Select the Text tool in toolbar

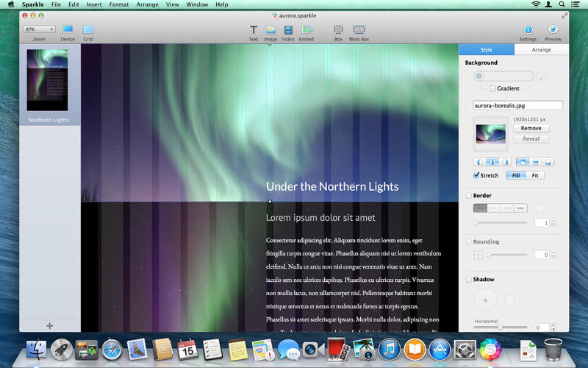(254, 30)
